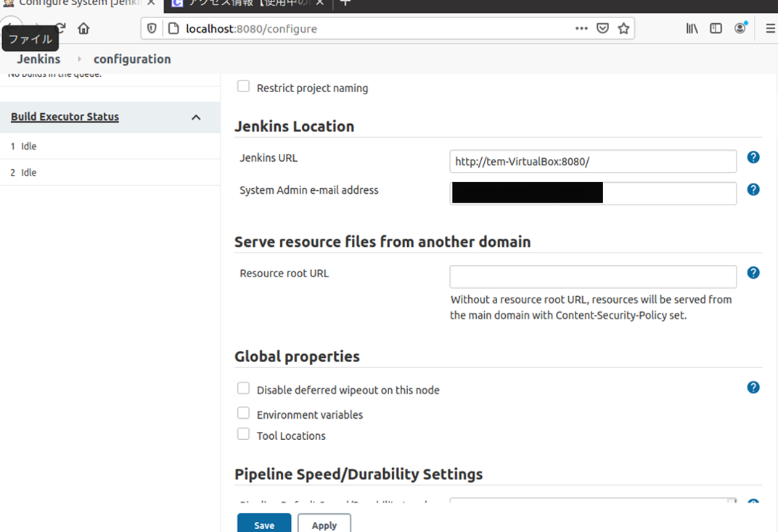Image resolution: width=778 pixels, height=532 pixels.
Task: Close the second browser tab
Action: [320, 3]
